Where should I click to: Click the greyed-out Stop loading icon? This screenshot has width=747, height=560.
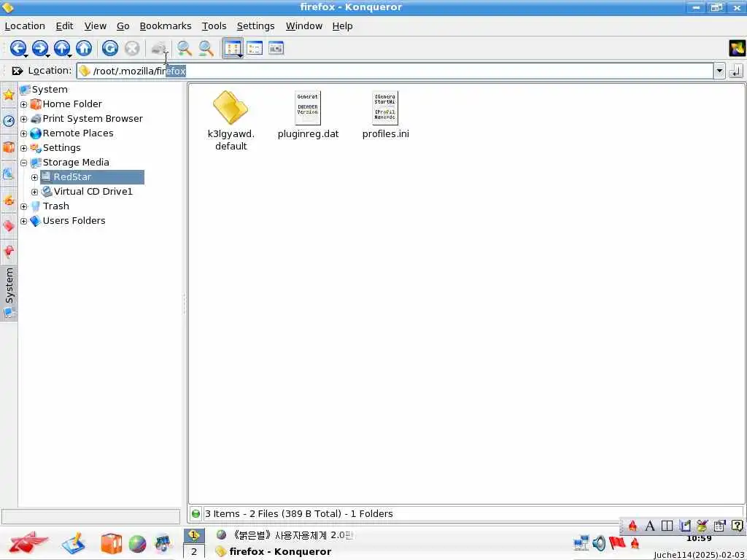pos(132,48)
